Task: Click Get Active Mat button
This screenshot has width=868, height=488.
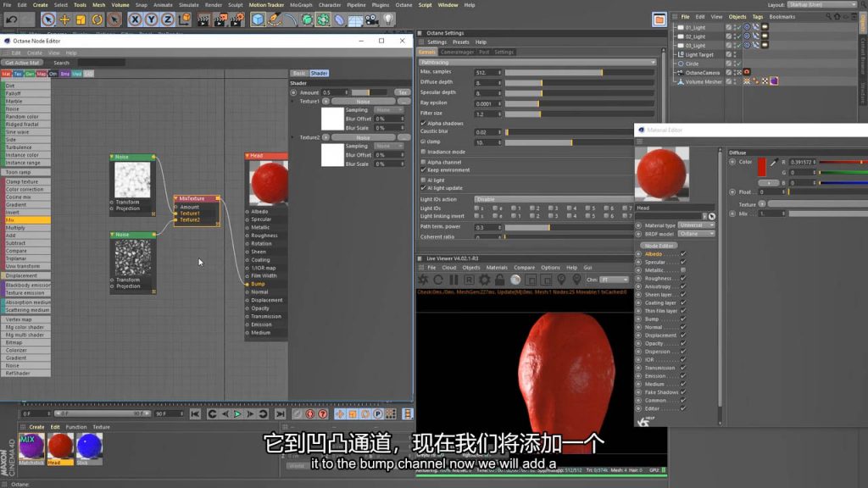Action: pos(22,63)
